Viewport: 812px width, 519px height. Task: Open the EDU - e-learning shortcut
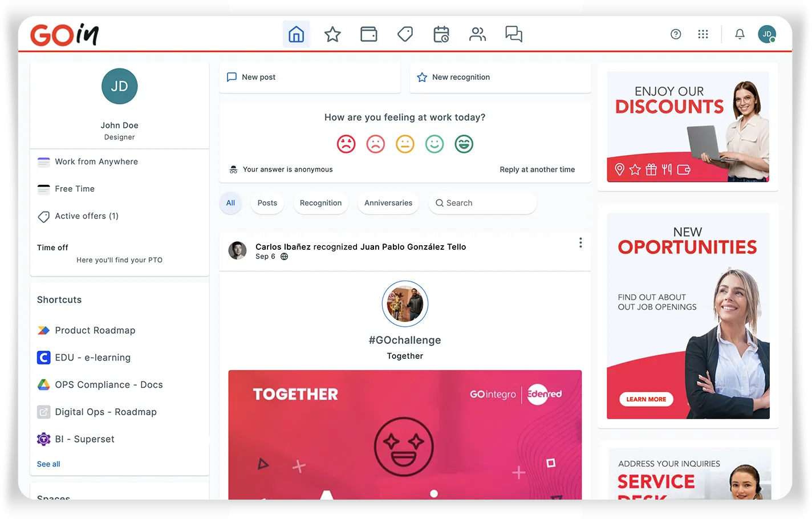tap(93, 358)
